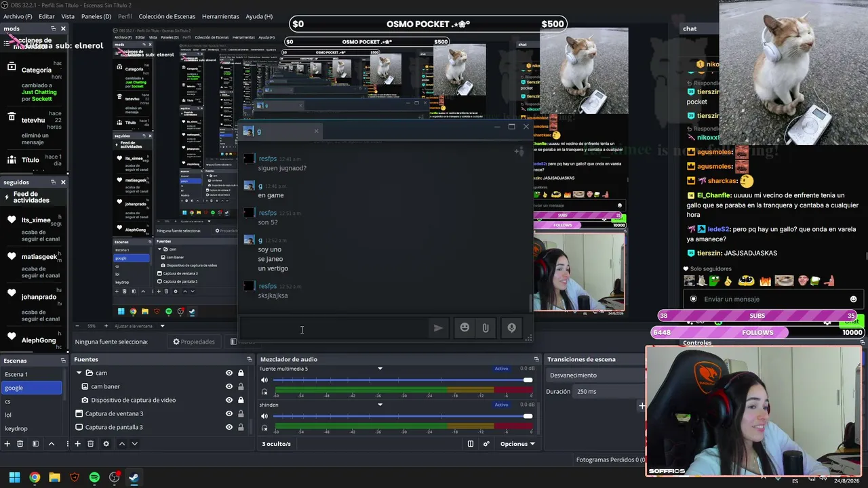Open Paneles menu
This screenshot has height=488, width=868.
point(96,16)
